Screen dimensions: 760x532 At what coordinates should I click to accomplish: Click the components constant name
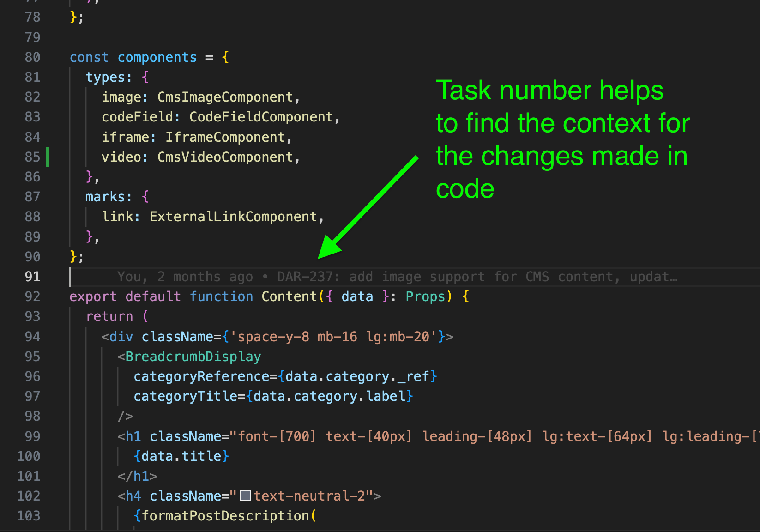pos(157,57)
